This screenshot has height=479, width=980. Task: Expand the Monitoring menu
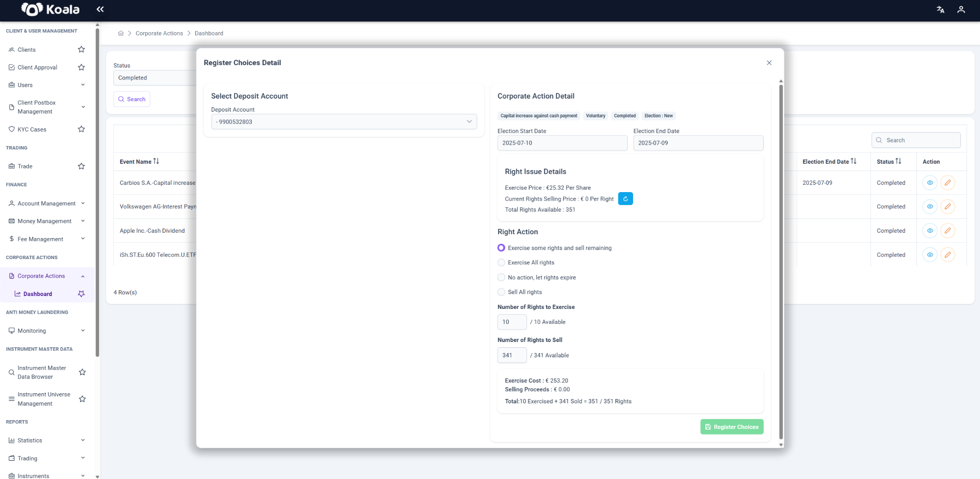click(x=83, y=331)
